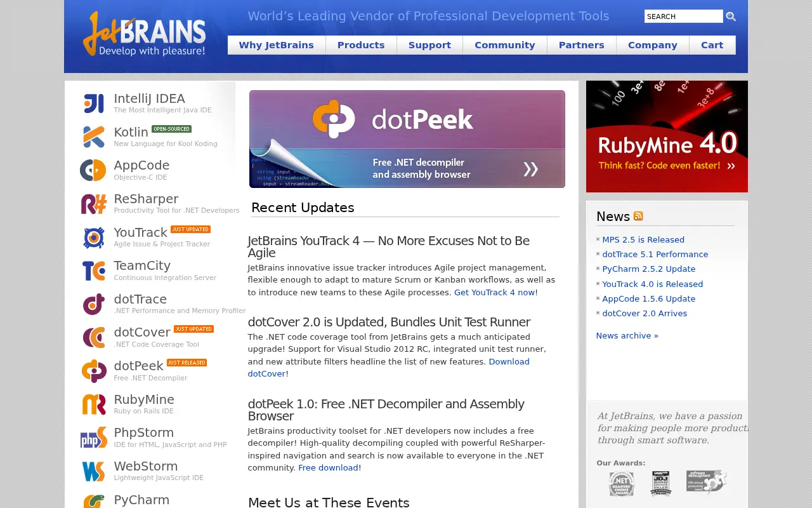Click the arrows on the dotPeek banner

530,168
